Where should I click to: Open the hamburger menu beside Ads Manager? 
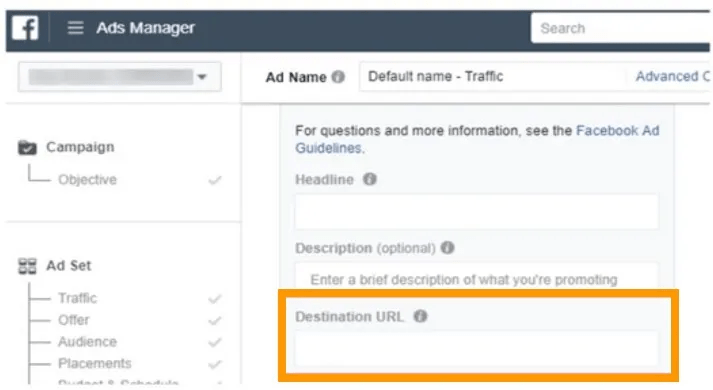click(75, 28)
